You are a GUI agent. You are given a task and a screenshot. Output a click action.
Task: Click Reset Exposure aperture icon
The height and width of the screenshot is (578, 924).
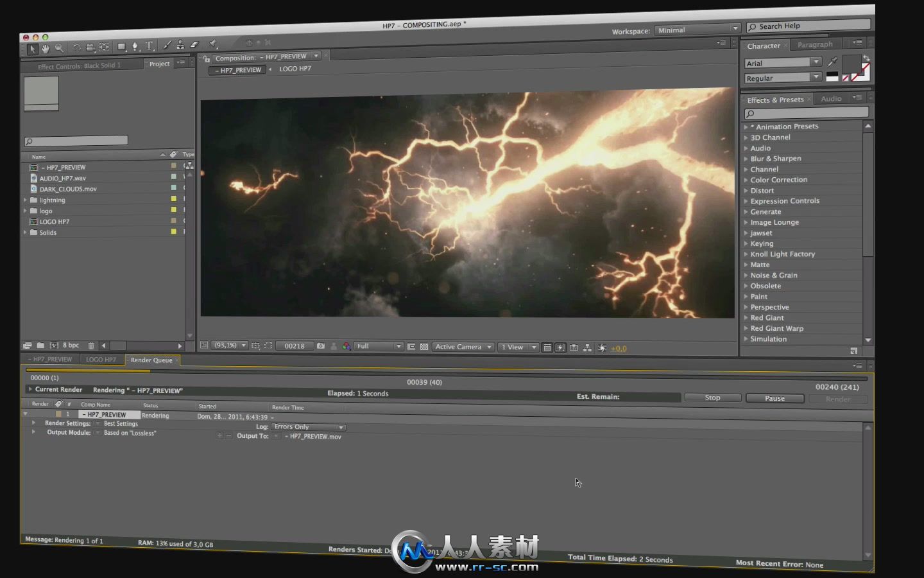[x=601, y=348]
